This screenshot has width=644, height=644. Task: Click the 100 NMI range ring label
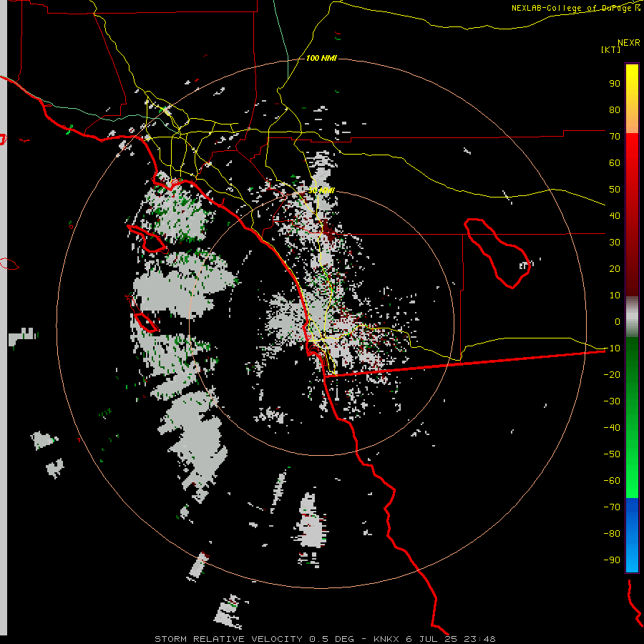(x=321, y=58)
